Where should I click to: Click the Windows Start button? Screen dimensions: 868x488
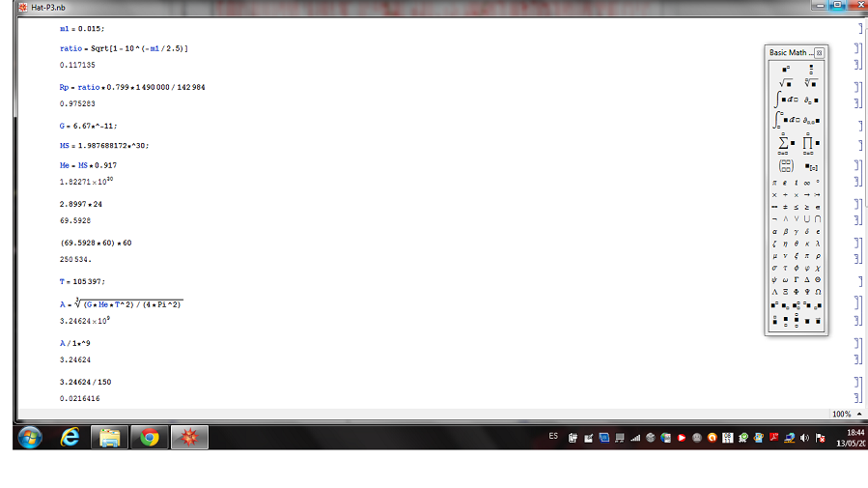pos(29,438)
